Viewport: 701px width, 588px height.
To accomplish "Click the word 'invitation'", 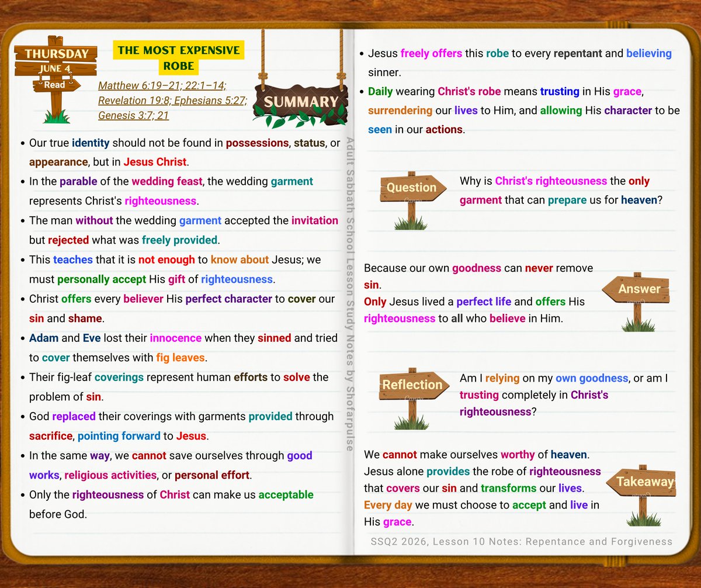I will pos(315,220).
